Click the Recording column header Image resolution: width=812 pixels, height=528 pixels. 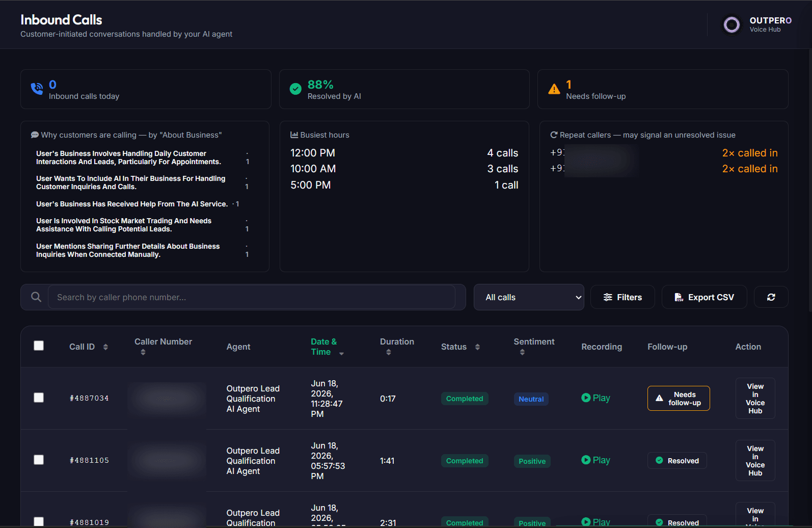(602, 347)
